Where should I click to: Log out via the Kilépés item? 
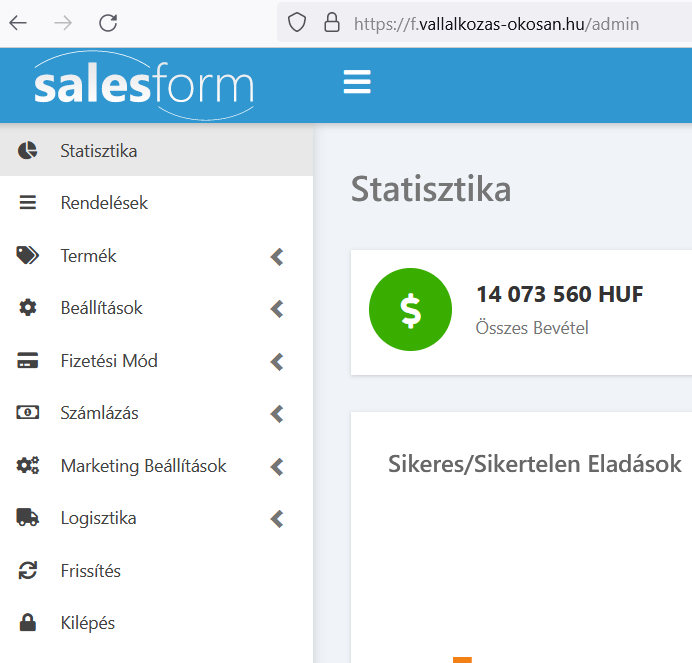point(156,622)
